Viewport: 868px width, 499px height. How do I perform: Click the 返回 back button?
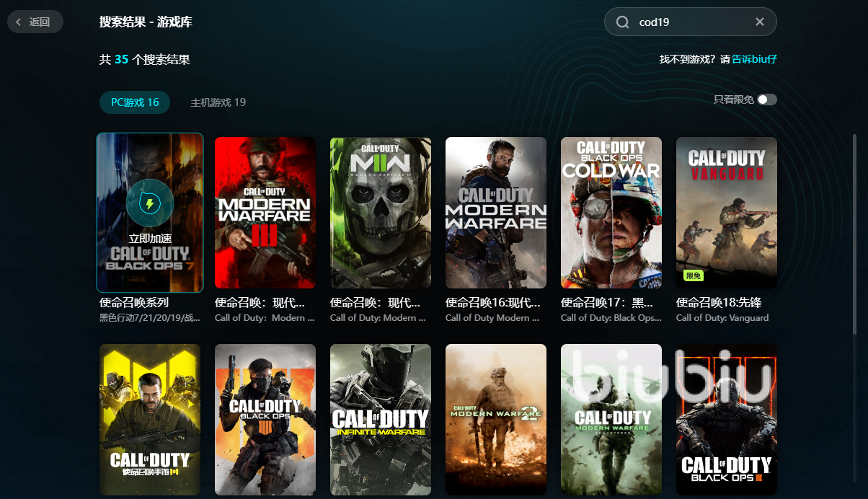35,22
